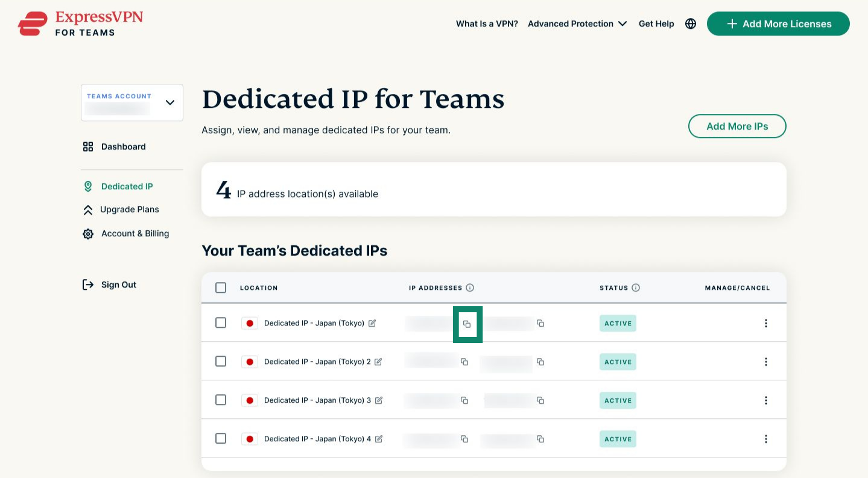The height and width of the screenshot is (478, 868).
Task: Tick checkbox for Dedicated IP - Japan (Tokyo) 4
Action: (x=221, y=439)
